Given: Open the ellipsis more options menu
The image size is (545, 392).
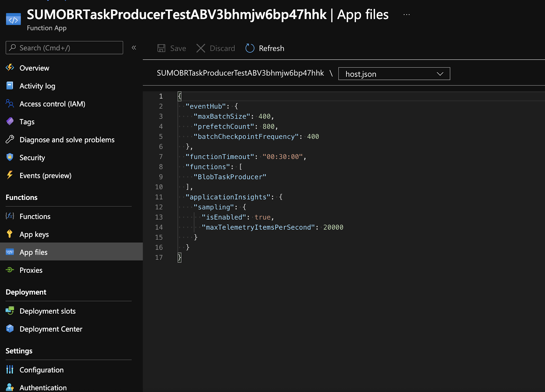Looking at the screenshot, I should [406, 15].
